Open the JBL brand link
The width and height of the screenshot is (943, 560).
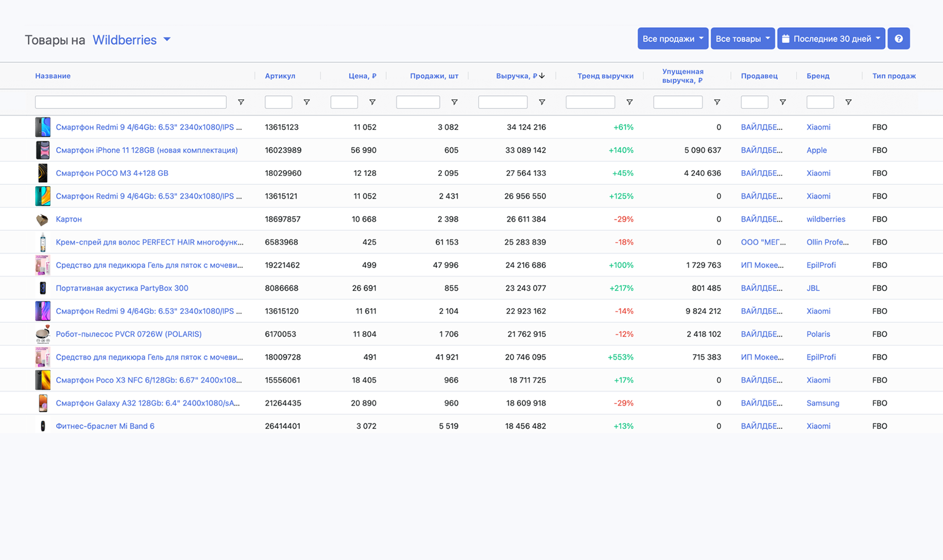(x=813, y=288)
